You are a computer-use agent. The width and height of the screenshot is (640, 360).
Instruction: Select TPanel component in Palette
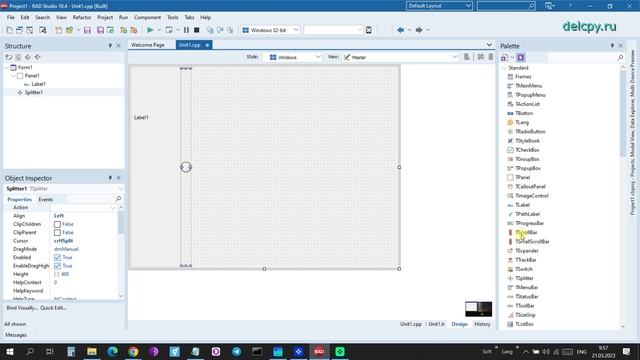coord(522,177)
